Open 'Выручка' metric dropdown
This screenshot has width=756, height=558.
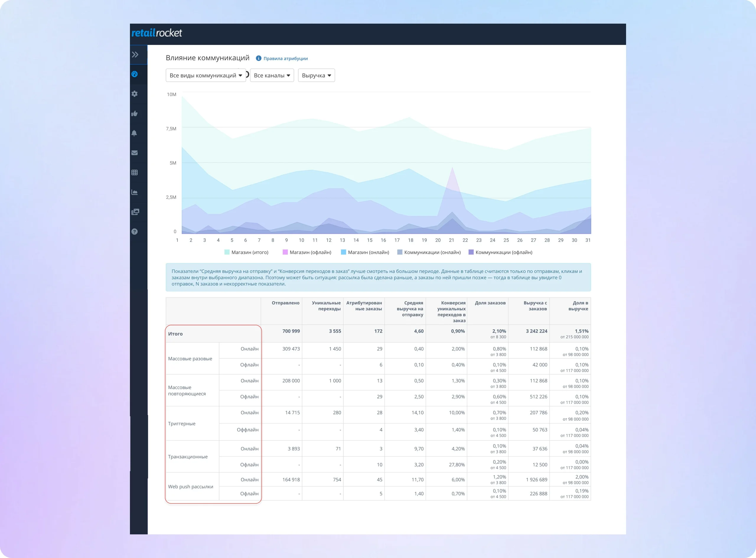click(316, 75)
